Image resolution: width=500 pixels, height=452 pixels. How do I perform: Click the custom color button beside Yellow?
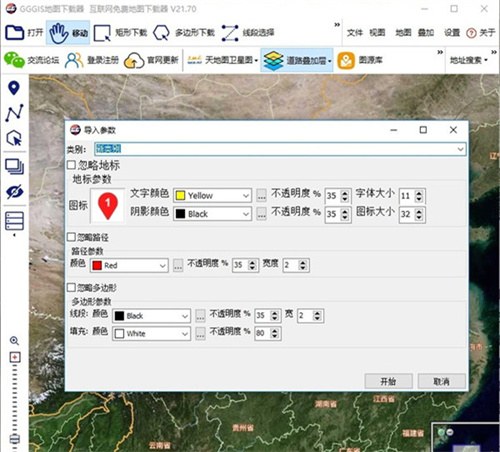pos(261,195)
